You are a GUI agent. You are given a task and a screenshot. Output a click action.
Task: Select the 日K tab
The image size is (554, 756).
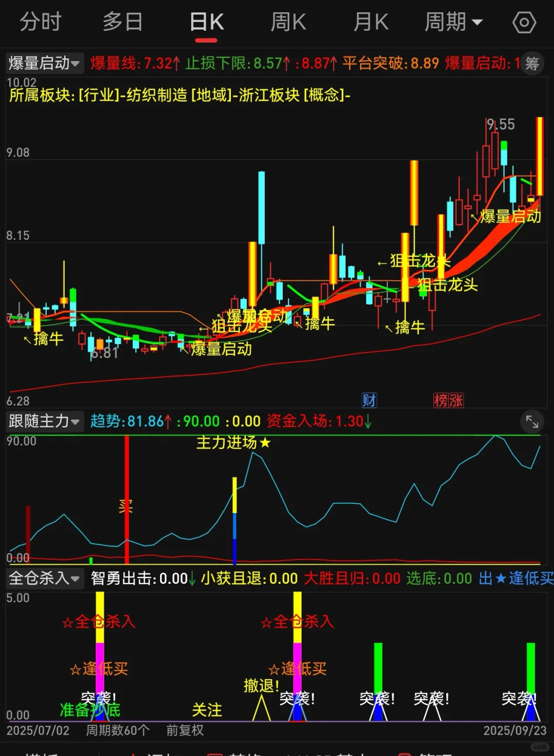coord(207,22)
